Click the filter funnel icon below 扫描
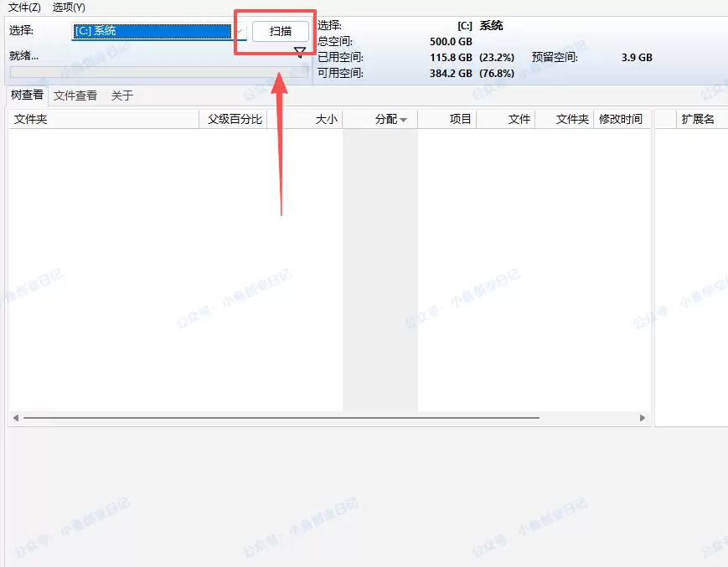This screenshot has width=728, height=567. [299, 52]
